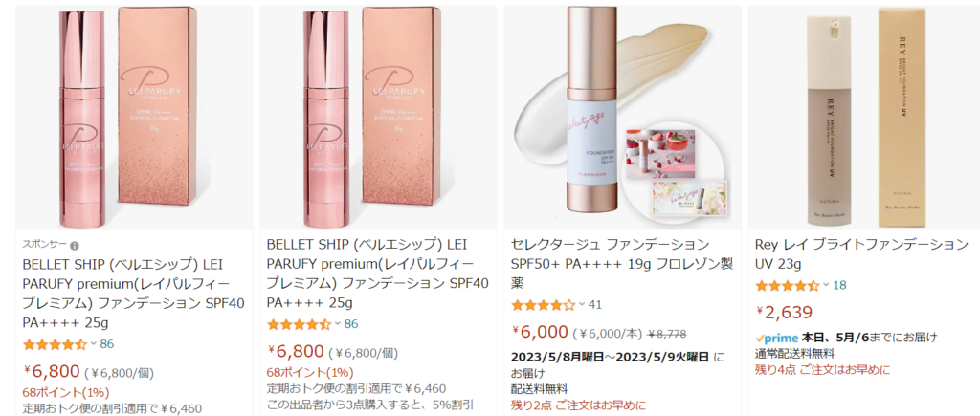Screen dimensions: 980x416
Task: Open the Rey レイ ブライトファンデーション UV 23g link
Action: tap(862, 253)
